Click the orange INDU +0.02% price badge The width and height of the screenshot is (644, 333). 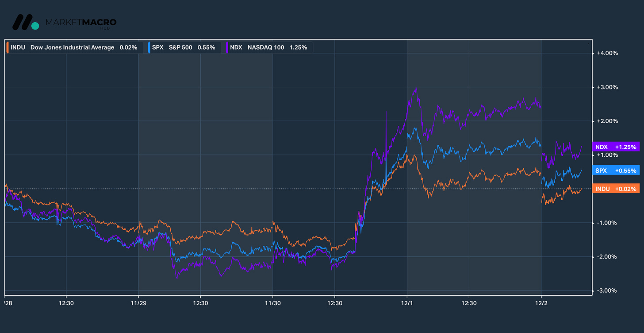[616, 189]
